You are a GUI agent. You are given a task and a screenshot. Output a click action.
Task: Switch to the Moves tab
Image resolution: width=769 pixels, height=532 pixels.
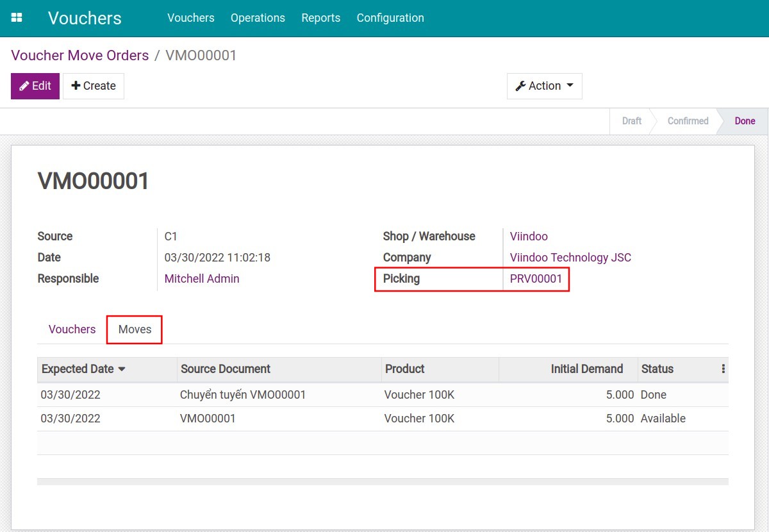135,329
